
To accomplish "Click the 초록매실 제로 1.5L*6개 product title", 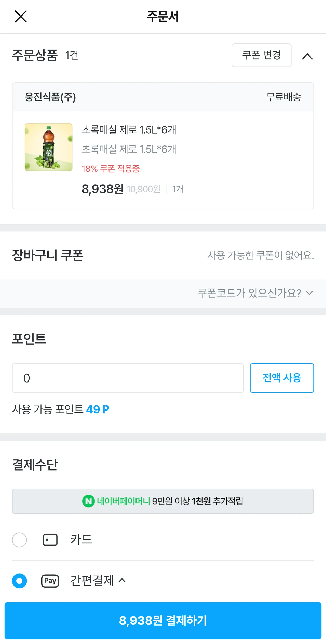I will coord(129,130).
